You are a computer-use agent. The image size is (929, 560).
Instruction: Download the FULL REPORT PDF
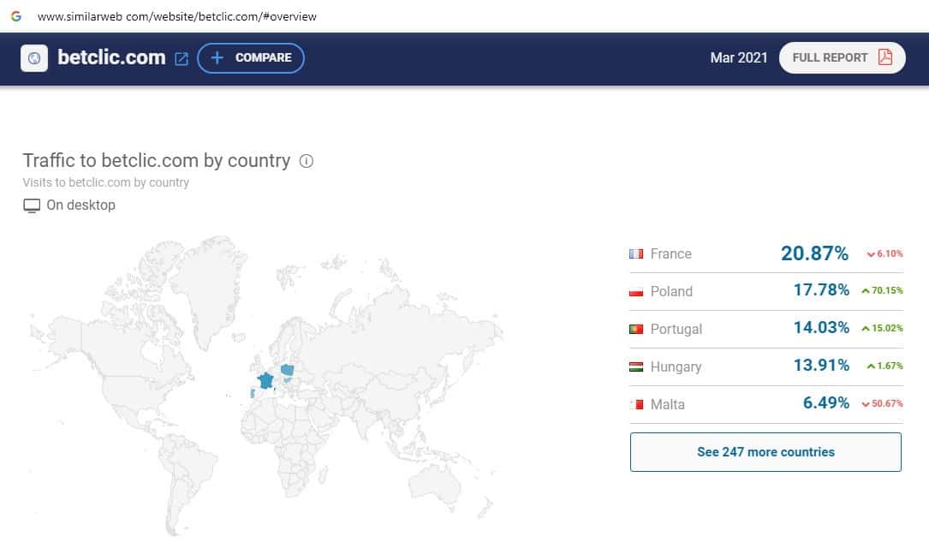click(842, 57)
